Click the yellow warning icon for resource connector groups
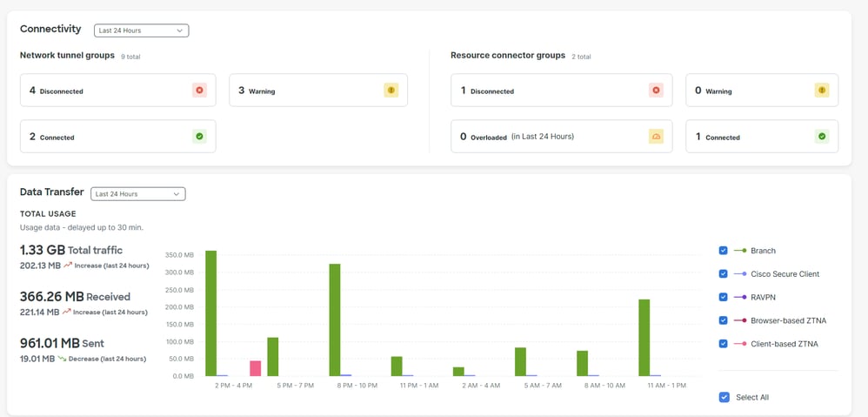 pyautogui.click(x=822, y=91)
